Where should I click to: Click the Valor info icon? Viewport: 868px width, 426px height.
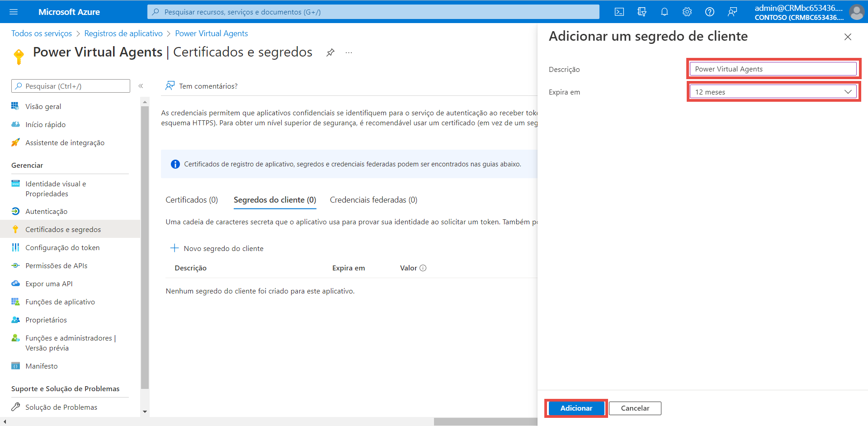pyautogui.click(x=423, y=268)
